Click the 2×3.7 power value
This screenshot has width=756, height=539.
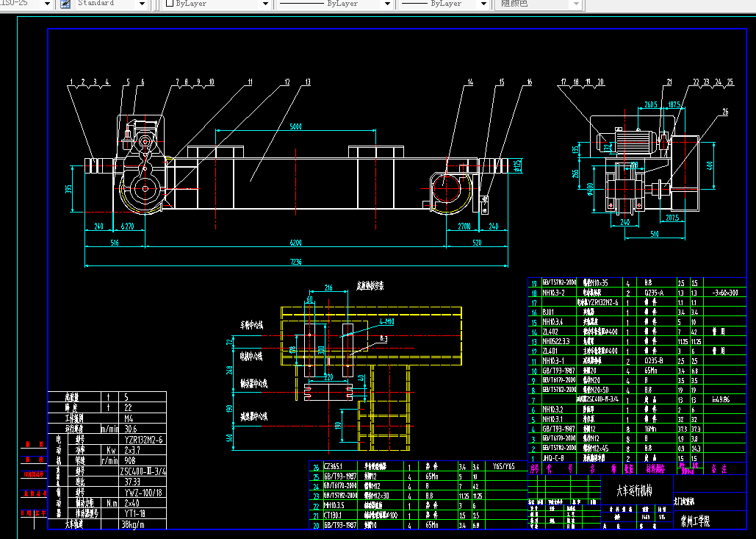132,450
